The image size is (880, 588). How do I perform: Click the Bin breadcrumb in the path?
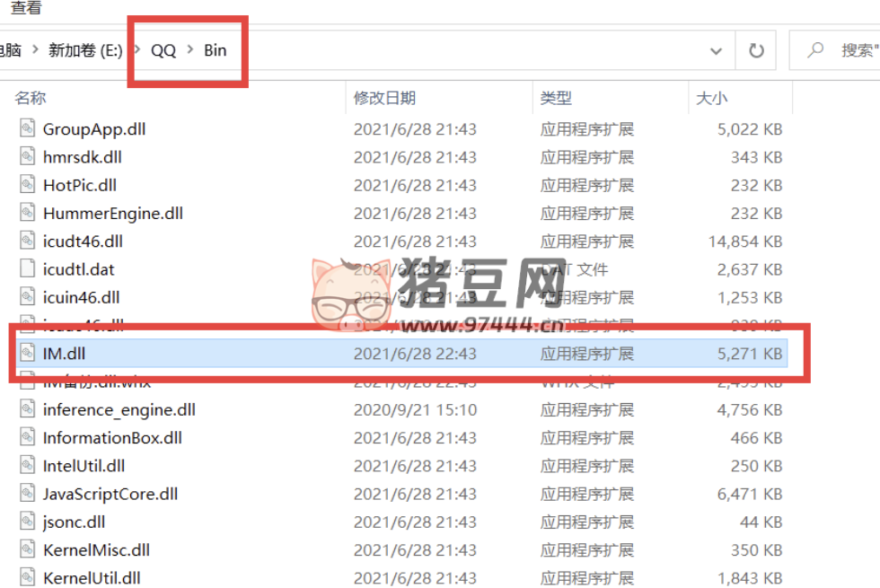click(215, 50)
